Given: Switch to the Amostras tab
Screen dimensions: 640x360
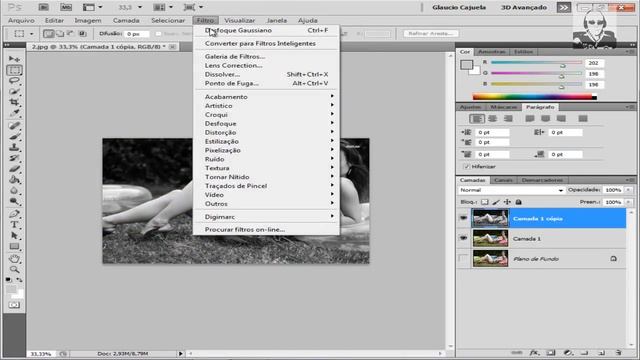Looking at the screenshot, I should pos(491,52).
